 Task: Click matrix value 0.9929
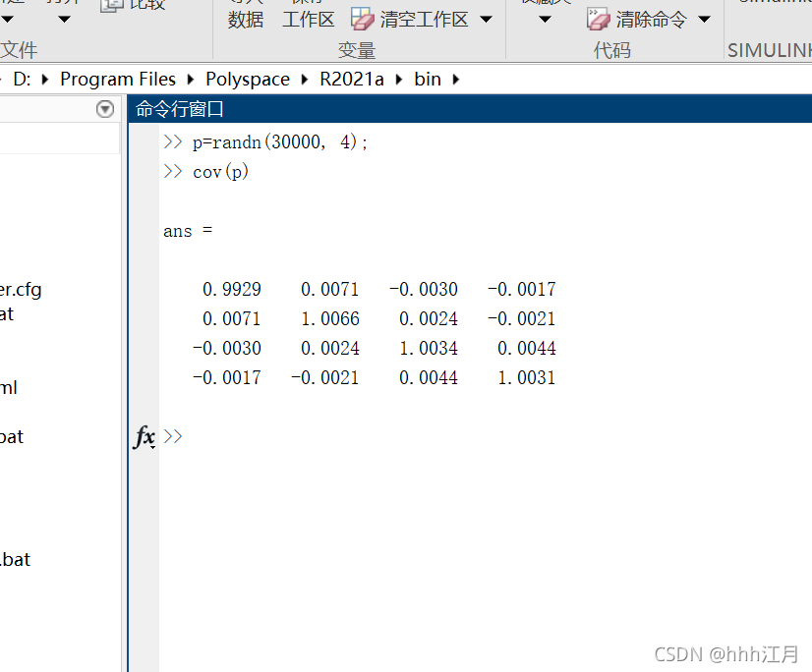point(231,289)
